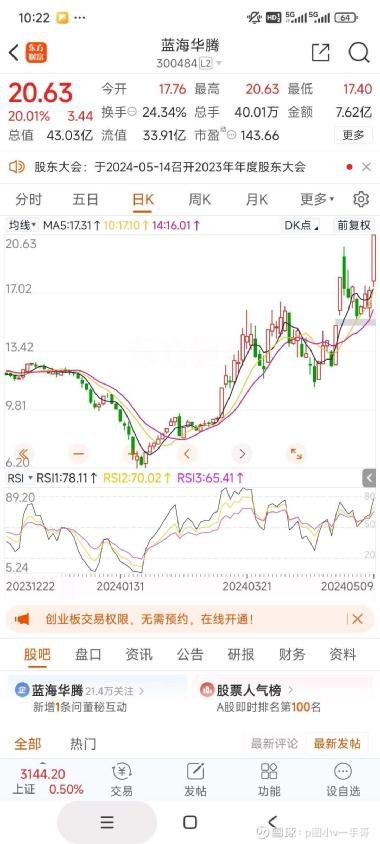380x844 pixels.
Task: Open 发帖 post icon in bottom bar
Action: pyautogui.click(x=195, y=780)
